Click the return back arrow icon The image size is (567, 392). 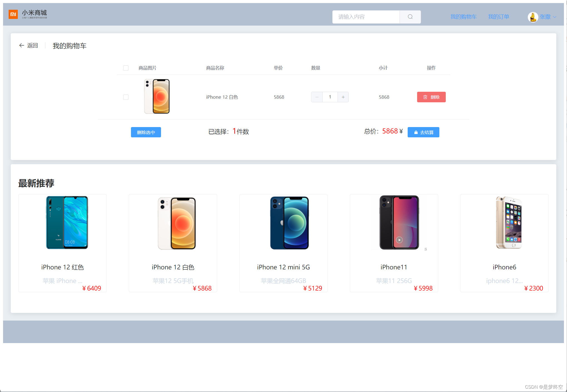(x=21, y=46)
